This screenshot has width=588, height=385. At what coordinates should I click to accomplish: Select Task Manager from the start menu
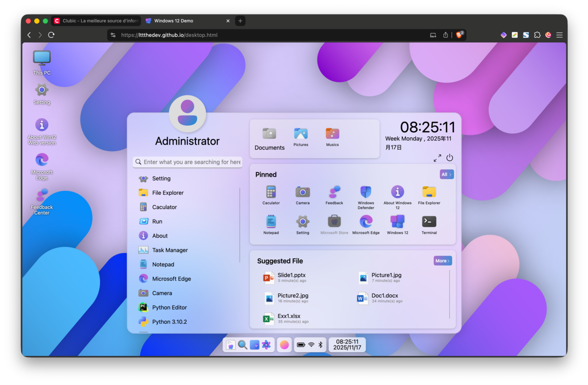click(168, 250)
